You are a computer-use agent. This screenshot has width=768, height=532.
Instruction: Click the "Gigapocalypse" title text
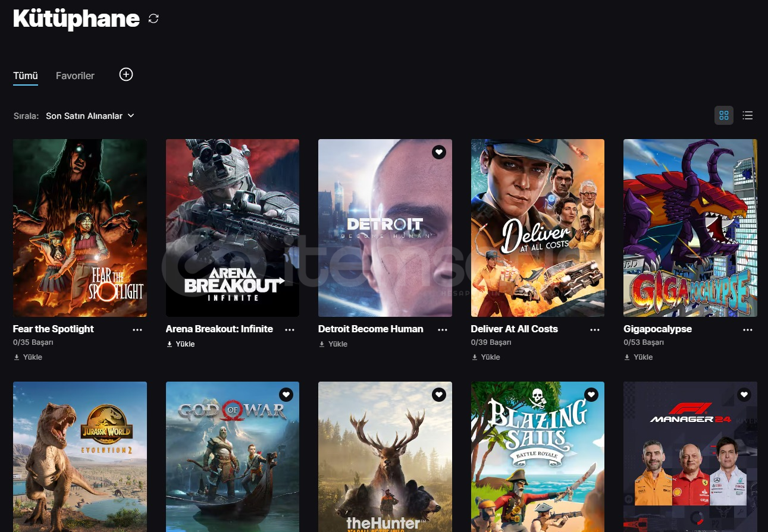point(658,329)
